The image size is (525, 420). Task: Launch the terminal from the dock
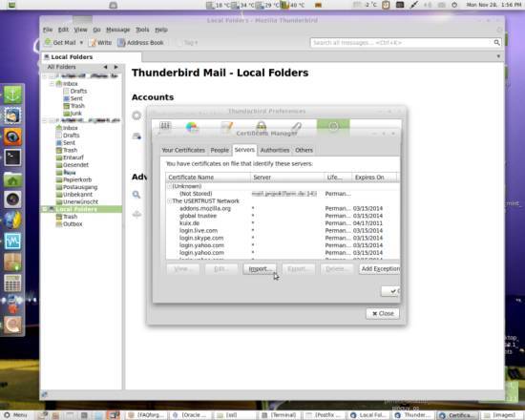(12, 157)
